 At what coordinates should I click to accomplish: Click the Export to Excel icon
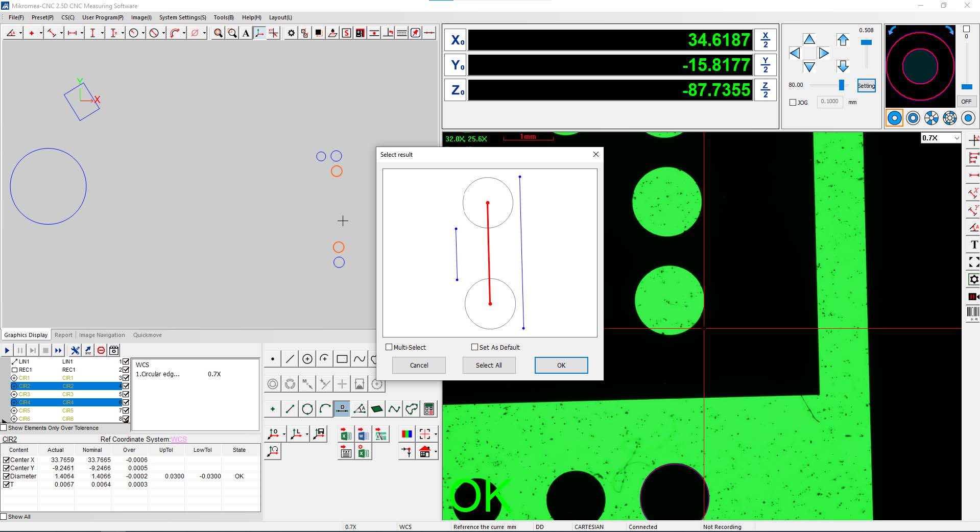coord(346,434)
